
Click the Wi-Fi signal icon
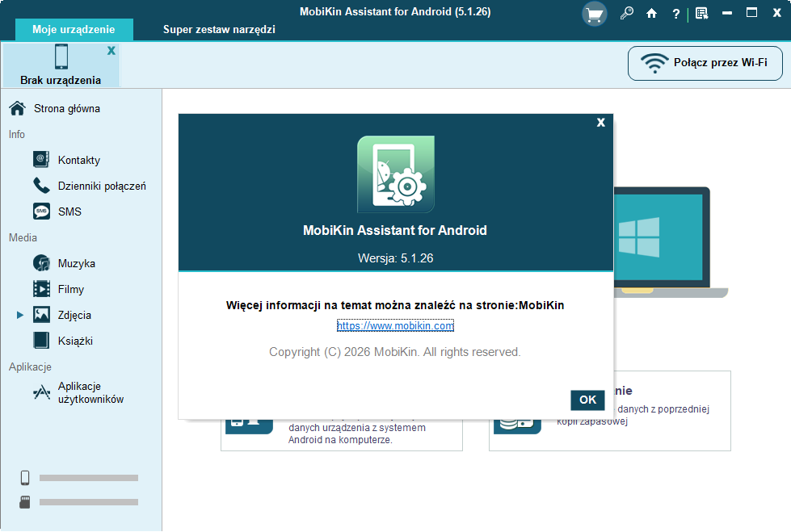point(654,63)
